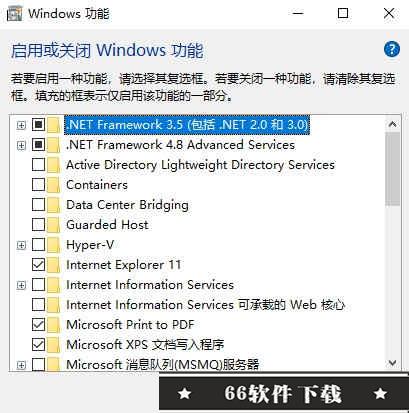Screen dimensions: 409x413
Task: Click the Windows Features title bar icon
Action: pos(15,14)
